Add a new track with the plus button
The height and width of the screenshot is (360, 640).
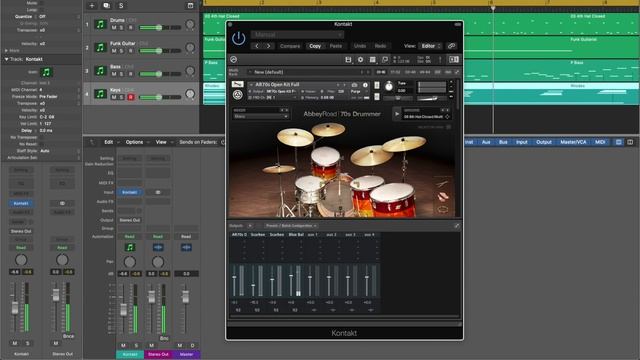(x=92, y=6)
